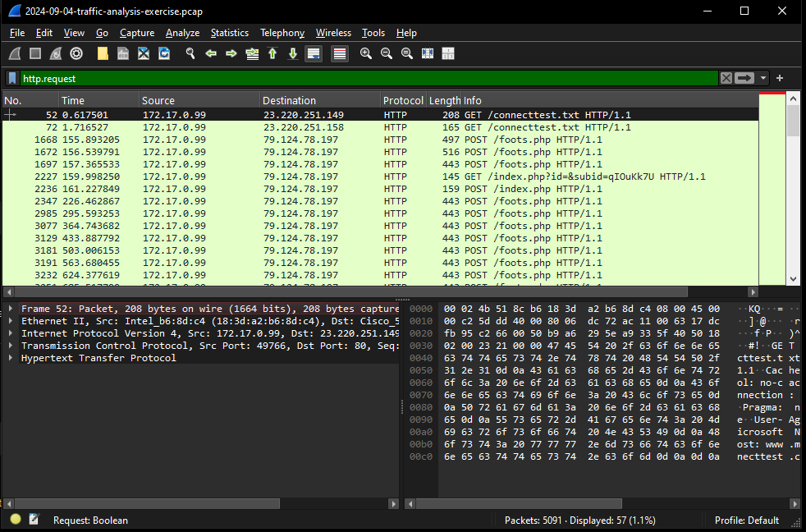The image size is (806, 532).
Task: Restart the current capture
Action: (x=56, y=53)
